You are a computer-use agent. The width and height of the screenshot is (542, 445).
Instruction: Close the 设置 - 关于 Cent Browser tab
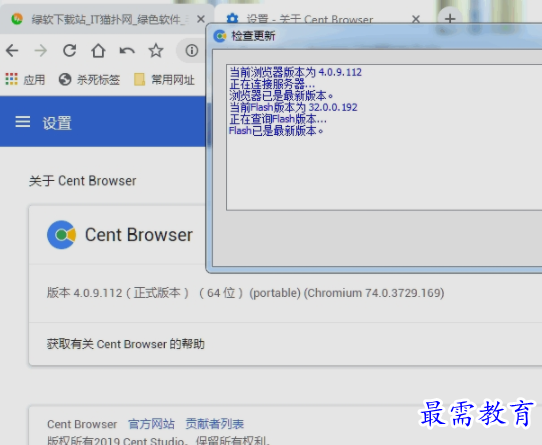(x=416, y=19)
